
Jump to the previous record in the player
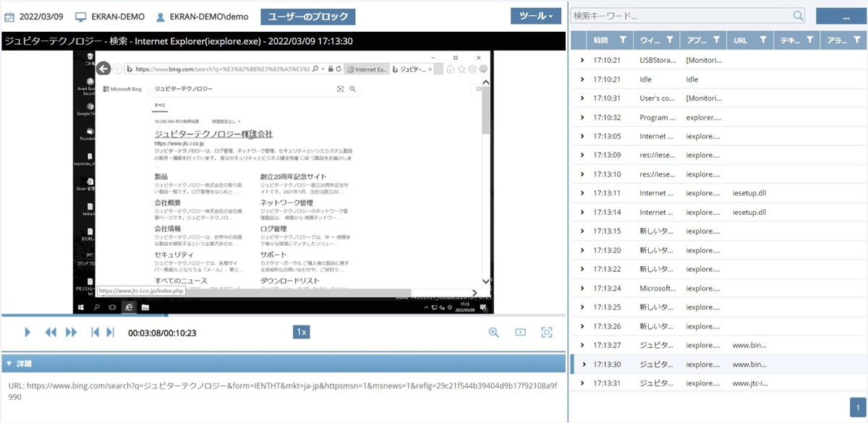coord(95,332)
